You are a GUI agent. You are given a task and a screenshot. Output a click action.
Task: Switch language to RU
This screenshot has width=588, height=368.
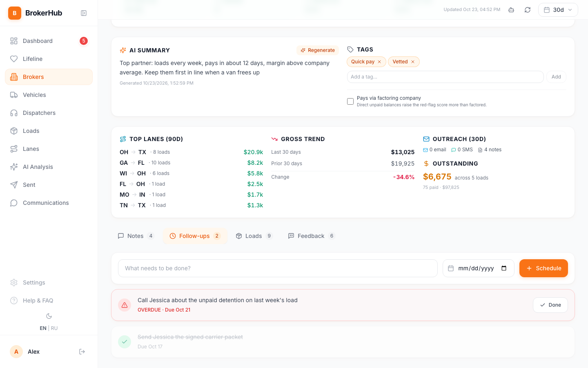54,328
